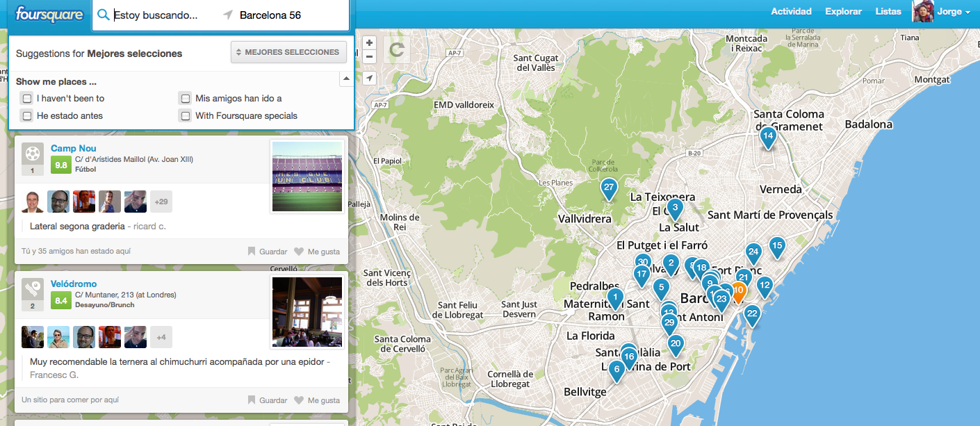Click first friend avatar under Camp Nou
The height and width of the screenshot is (426, 980).
click(33, 202)
